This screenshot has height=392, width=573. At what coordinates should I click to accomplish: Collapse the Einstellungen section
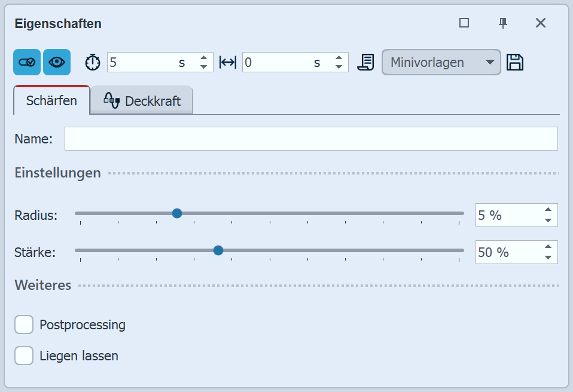tap(57, 173)
